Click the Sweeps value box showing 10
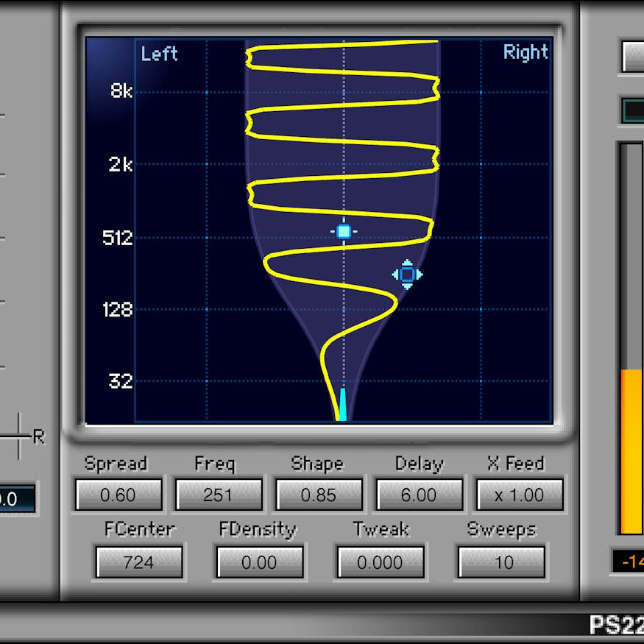 pyautogui.click(x=500, y=562)
